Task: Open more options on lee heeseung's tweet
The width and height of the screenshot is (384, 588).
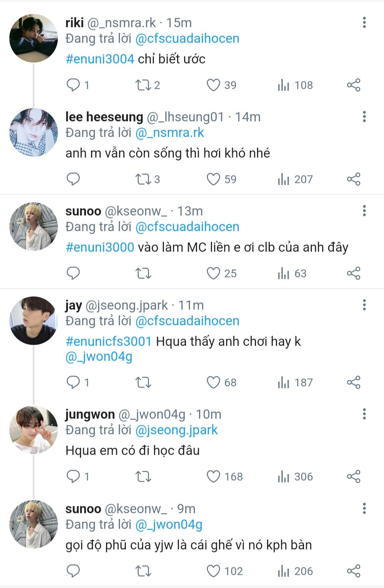Action: pos(364,117)
